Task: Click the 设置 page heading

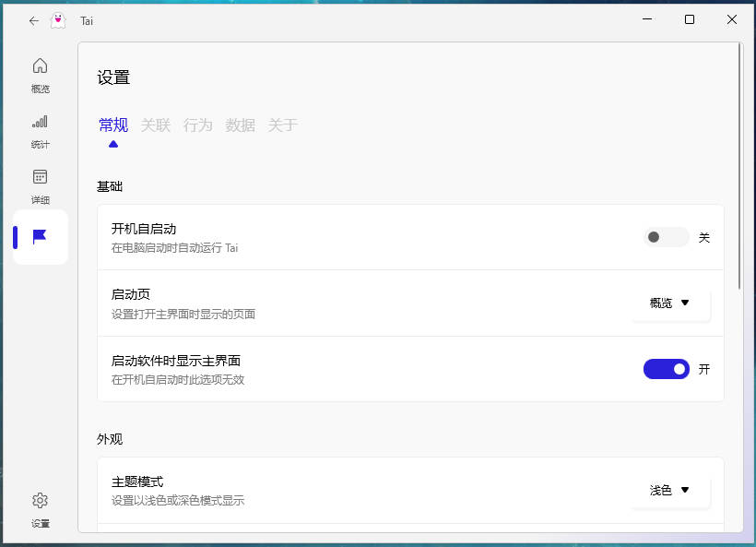Action: [113, 77]
